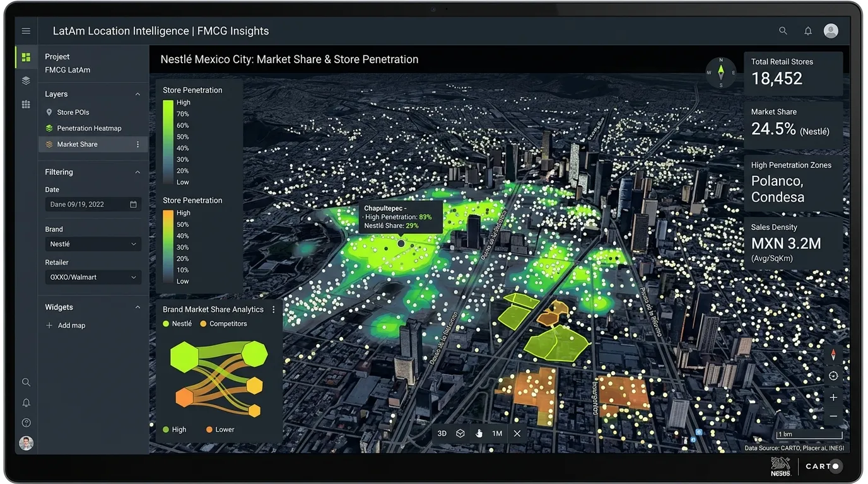Open notifications bell in the top header
This screenshot has height=484, width=868.
(x=807, y=31)
